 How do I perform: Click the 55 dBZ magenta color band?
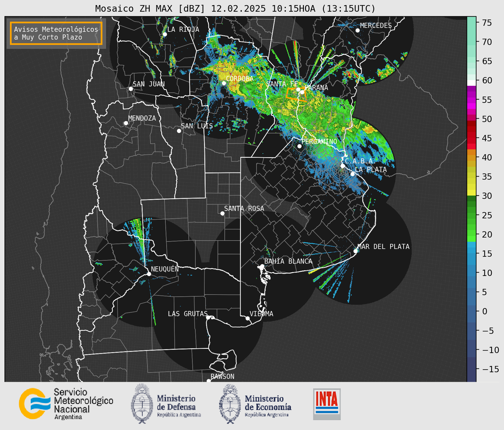[x=471, y=100]
